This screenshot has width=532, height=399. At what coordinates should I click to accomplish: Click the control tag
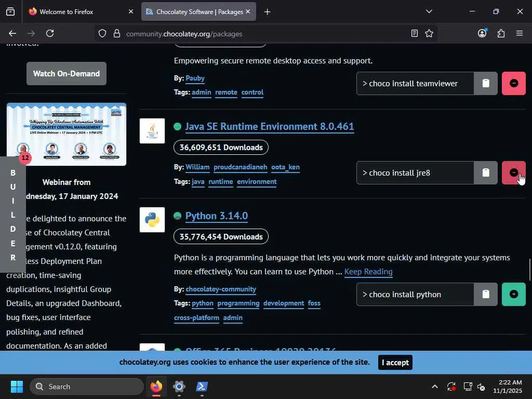pyautogui.click(x=252, y=92)
